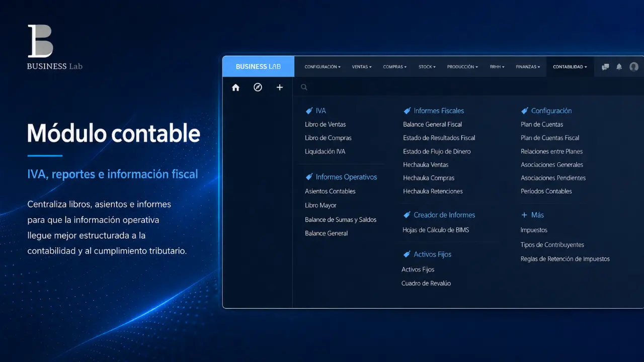Open Balance General Fiscal

click(432, 124)
